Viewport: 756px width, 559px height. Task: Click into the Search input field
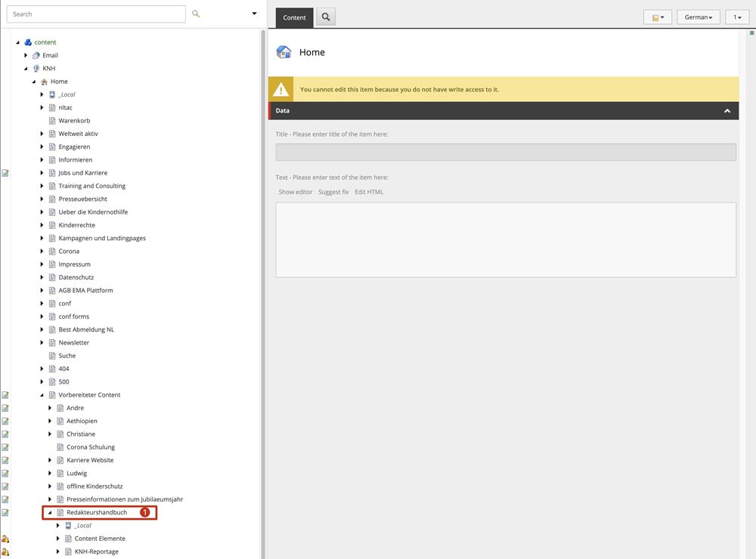(x=96, y=14)
